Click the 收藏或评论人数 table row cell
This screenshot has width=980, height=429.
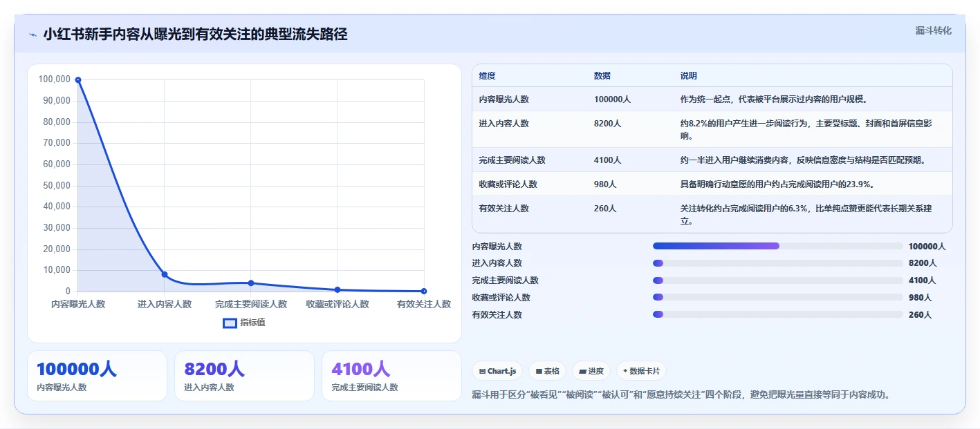[508, 184]
